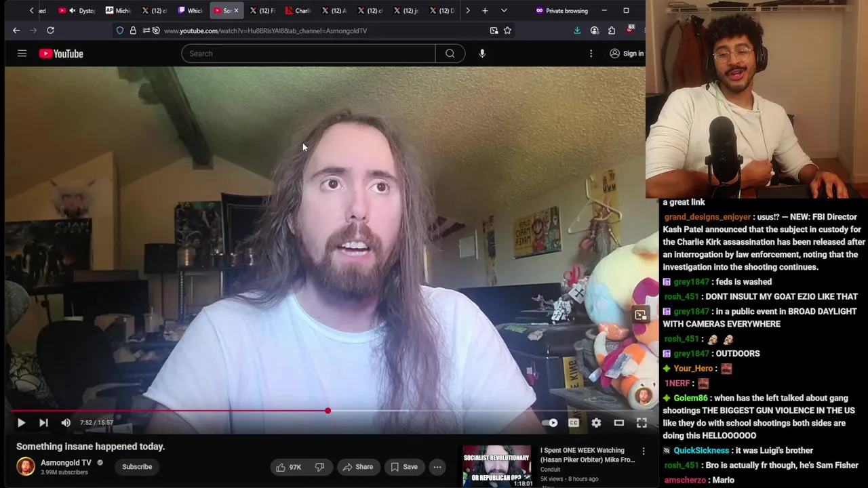The width and height of the screenshot is (868, 488).
Task: Switch to the X tab labeled '(12) js'
Action: pyautogui.click(x=407, y=11)
